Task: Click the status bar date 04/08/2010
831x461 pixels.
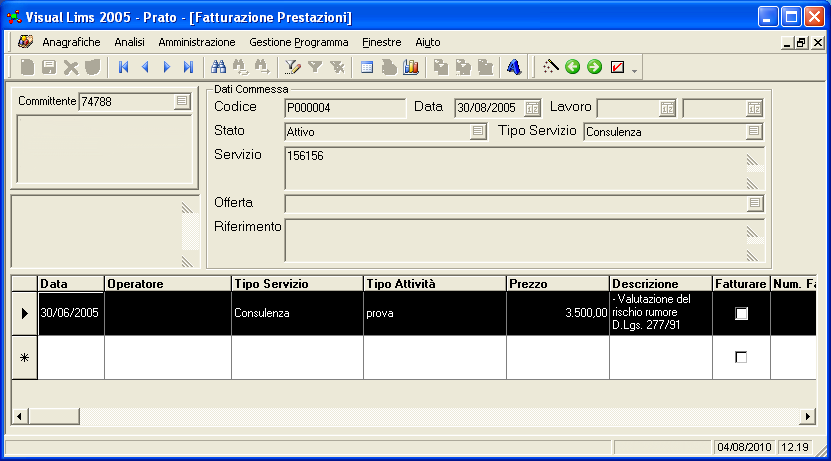Action: pyautogui.click(x=744, y=447)
